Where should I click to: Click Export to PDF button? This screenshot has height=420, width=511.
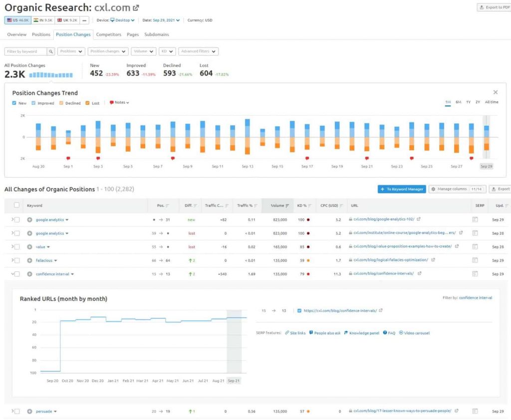[x=495, y=7]
